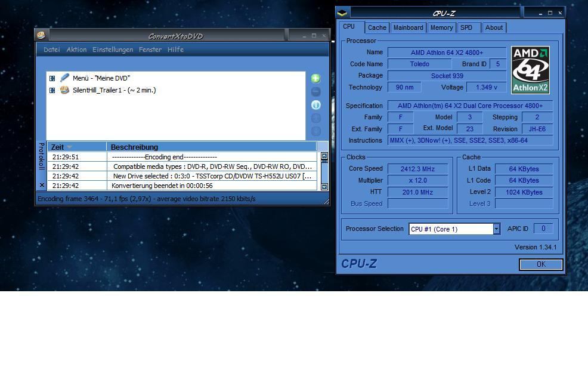Screen dimensions: 588x367
Task: Switch to the Cache tab in CPU-Z
Action: (377, 27)
